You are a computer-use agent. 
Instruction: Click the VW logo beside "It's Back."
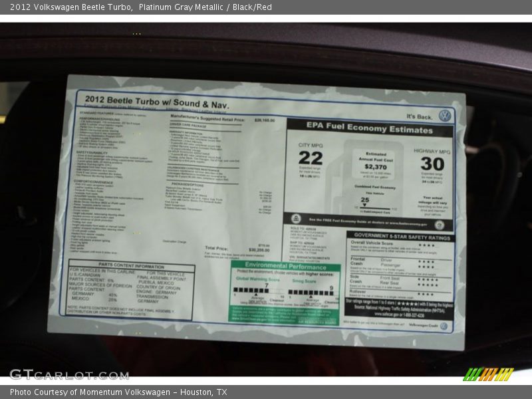click(444, 116)
